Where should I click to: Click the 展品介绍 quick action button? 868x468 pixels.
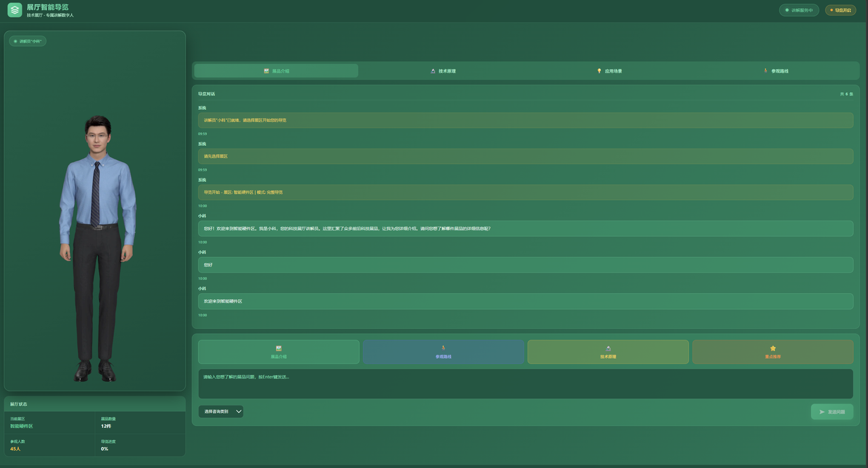point(279,352)
